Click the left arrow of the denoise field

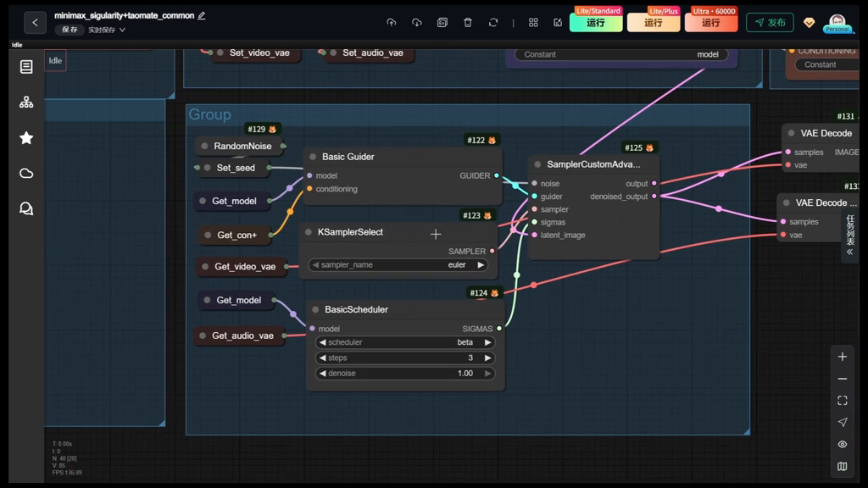323,374
